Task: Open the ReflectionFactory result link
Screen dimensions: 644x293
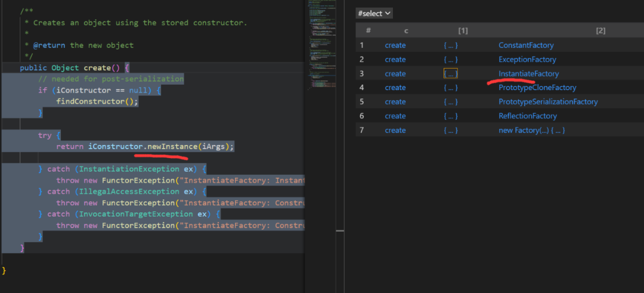Action: [x=527, y=116]
